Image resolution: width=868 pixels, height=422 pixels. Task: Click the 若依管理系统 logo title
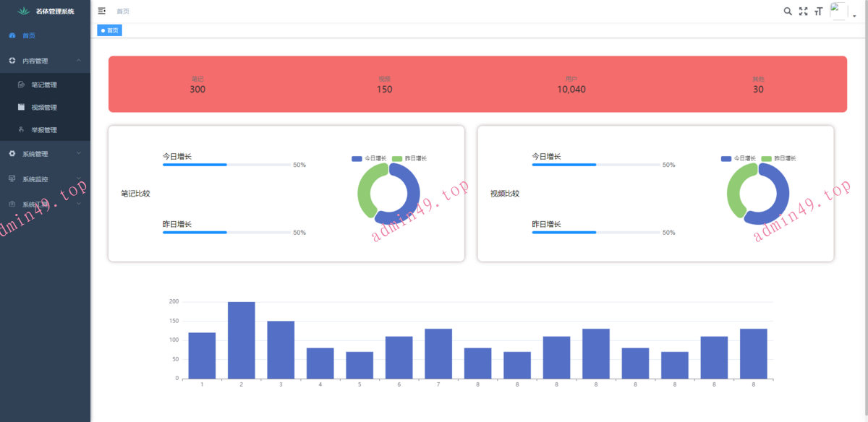(x=55, y=11)
